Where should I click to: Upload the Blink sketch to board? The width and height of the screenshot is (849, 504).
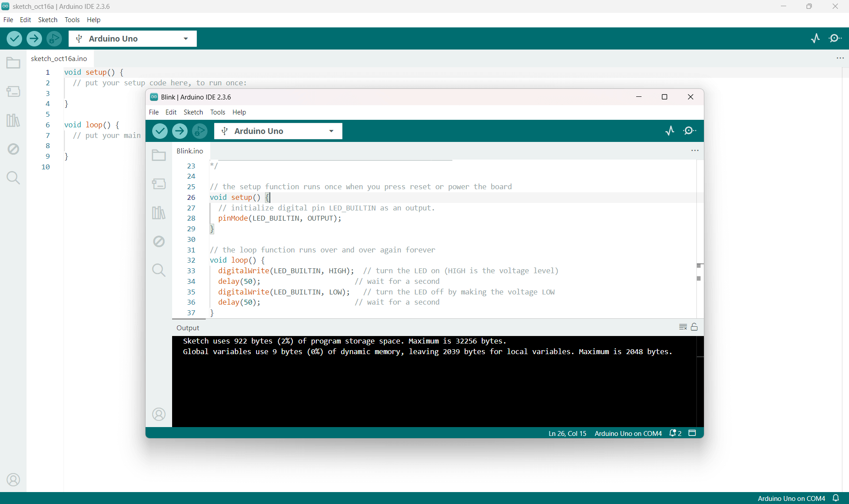click(x=180, y=131)
